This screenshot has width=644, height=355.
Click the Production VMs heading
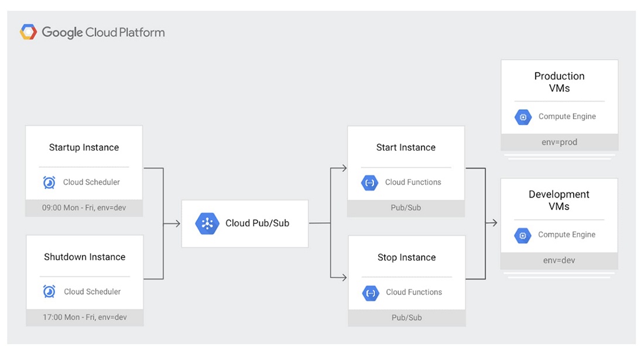[559, 82]
